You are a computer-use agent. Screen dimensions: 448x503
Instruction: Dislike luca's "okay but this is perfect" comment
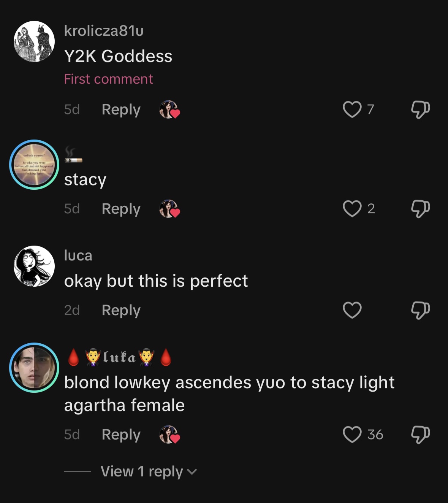tap(420, 310)
